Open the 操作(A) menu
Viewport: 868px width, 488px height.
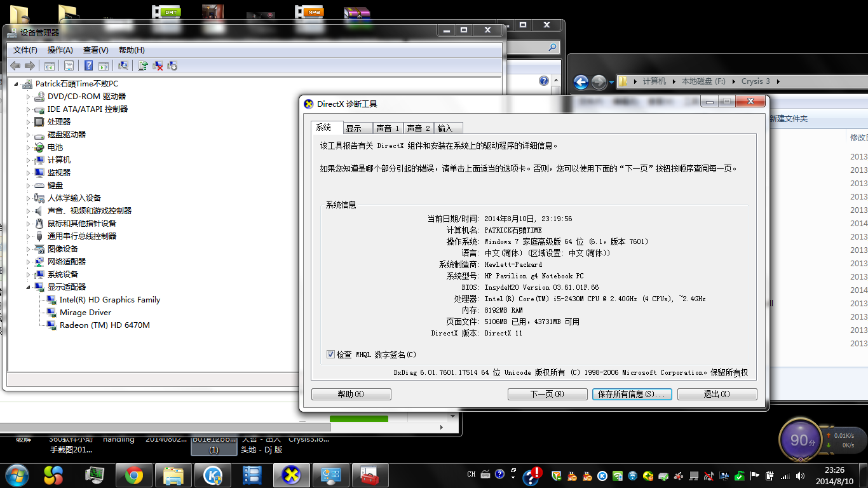[x=60, y=50]
